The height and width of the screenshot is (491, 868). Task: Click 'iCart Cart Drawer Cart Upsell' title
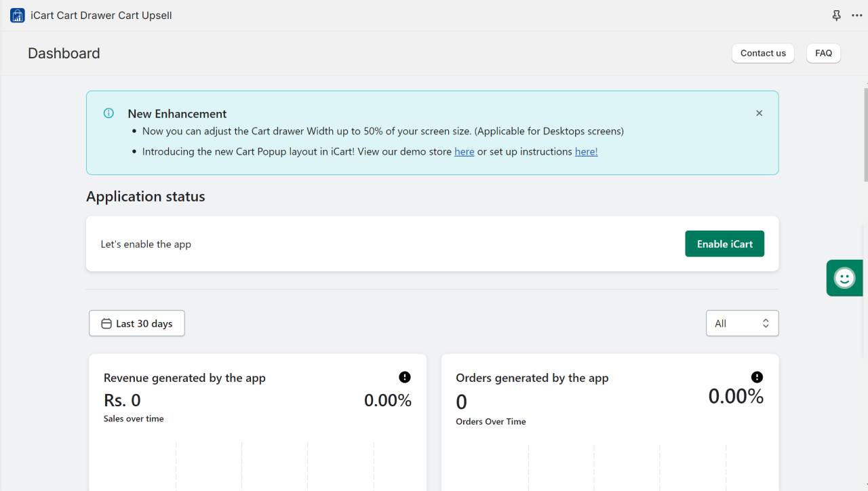click(101, 16)
